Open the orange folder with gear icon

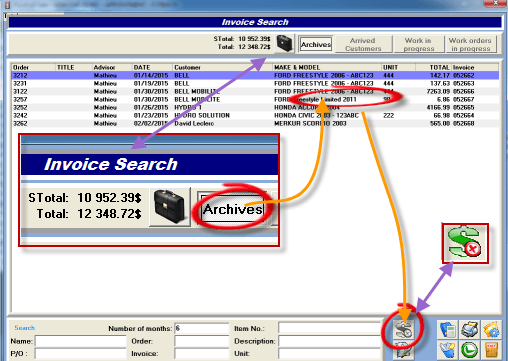pyautogui.click(x=491, y=329)
